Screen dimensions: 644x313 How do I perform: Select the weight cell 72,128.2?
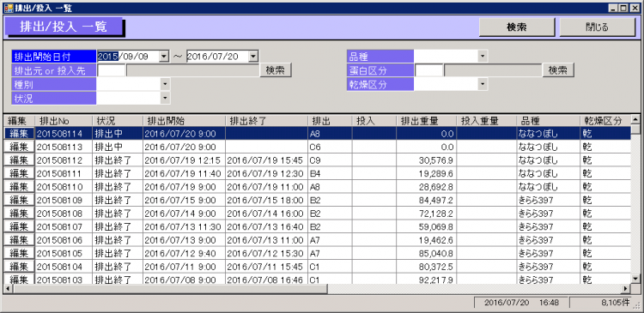(x=426, y=214)
